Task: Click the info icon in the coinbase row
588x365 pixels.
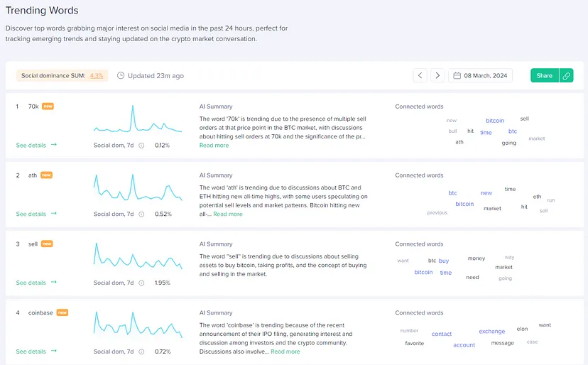Action: (141, 352)
